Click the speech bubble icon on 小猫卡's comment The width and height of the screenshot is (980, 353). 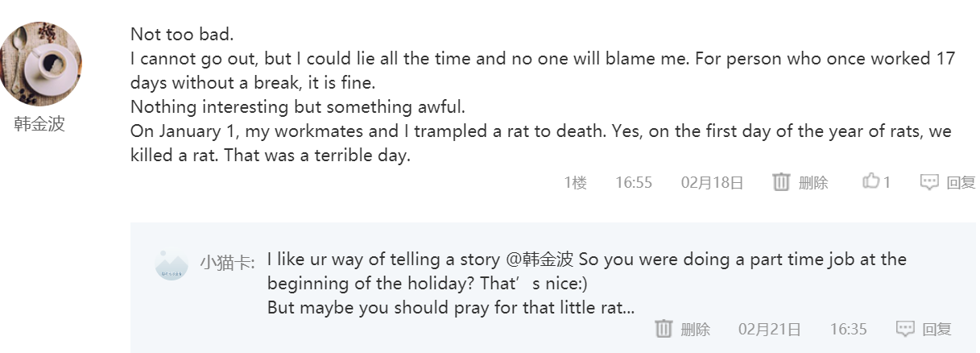tap(905, 329)
